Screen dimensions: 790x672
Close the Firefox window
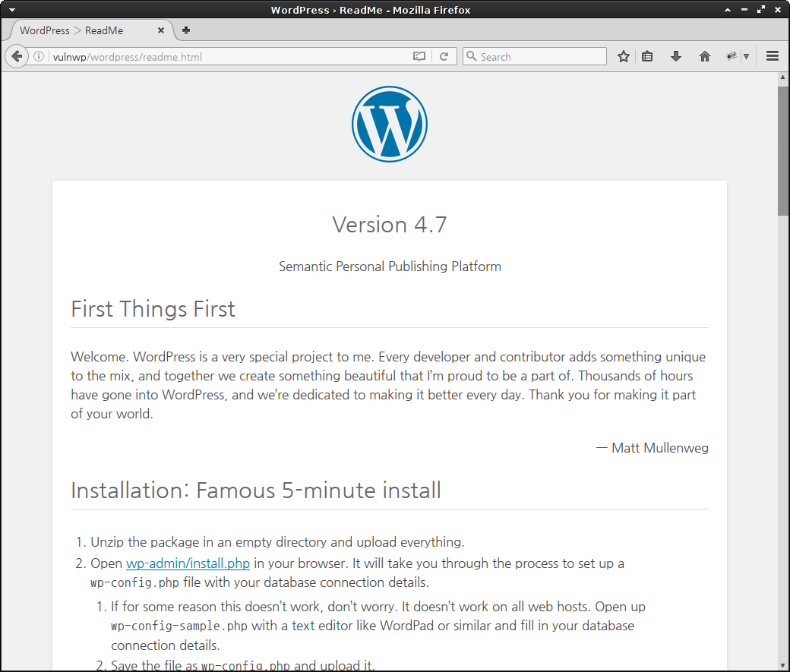coord(778,10)
